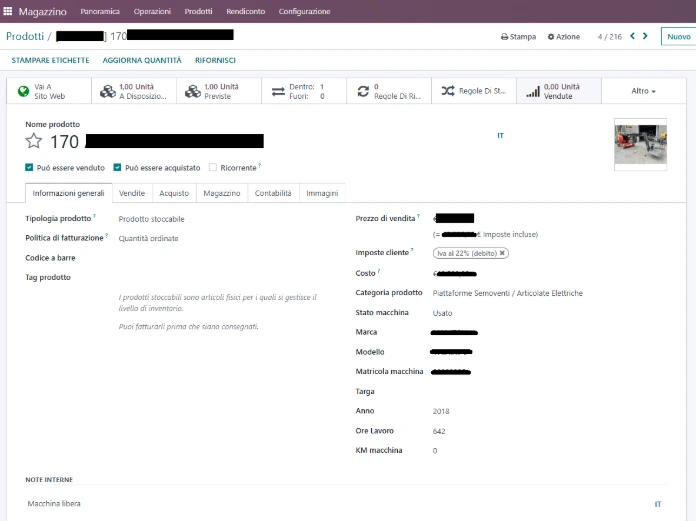
Task: Click the product image thumbnail
Action: [x=640, y=144]
